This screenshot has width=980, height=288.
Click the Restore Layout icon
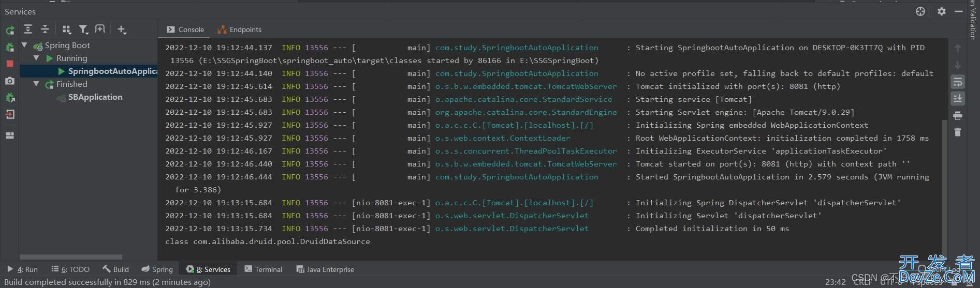(x=9, y=135)
